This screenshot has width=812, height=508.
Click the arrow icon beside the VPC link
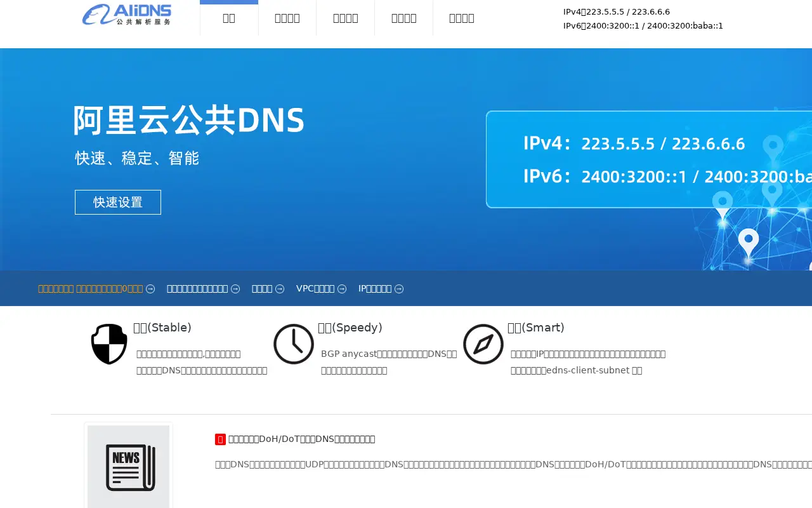(x=342, y=289)
